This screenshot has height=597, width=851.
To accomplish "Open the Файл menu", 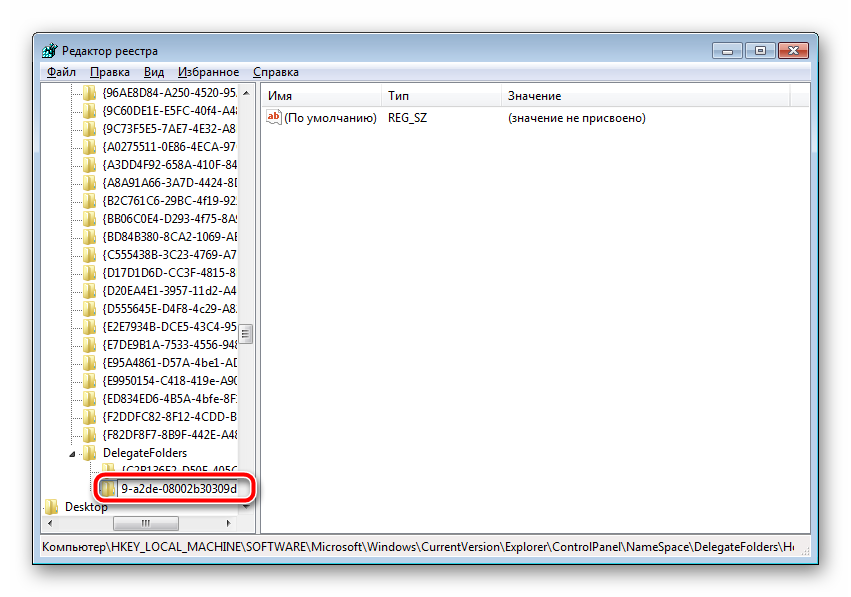I will coord(61,72).
